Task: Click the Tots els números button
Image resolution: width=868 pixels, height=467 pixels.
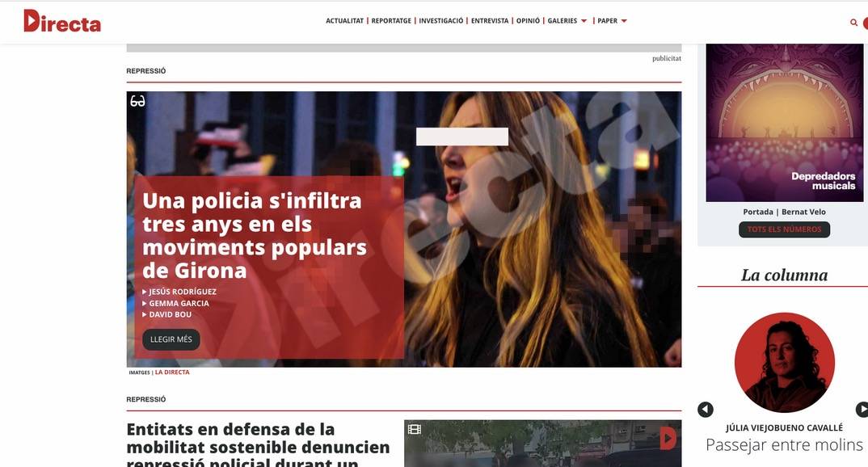Action: pos(784,229)
